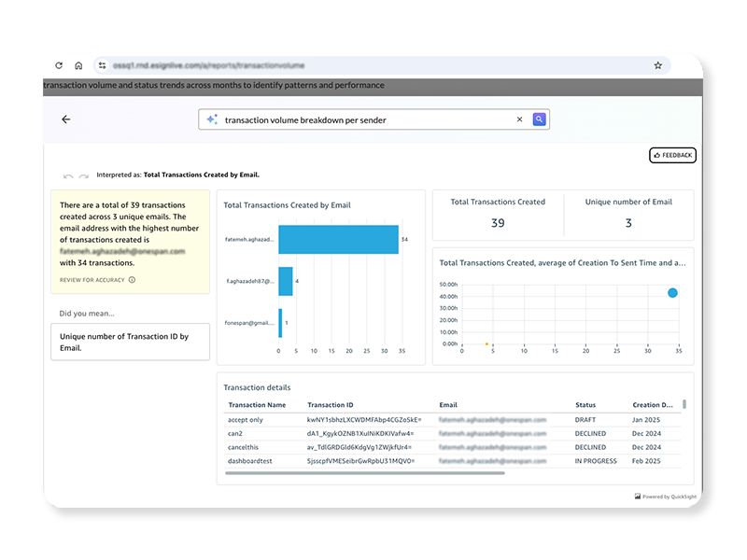Click the search field with transaction volume query
Viewport: 747px width, 560px height.
pyautogui.click(x=364, y=119)
